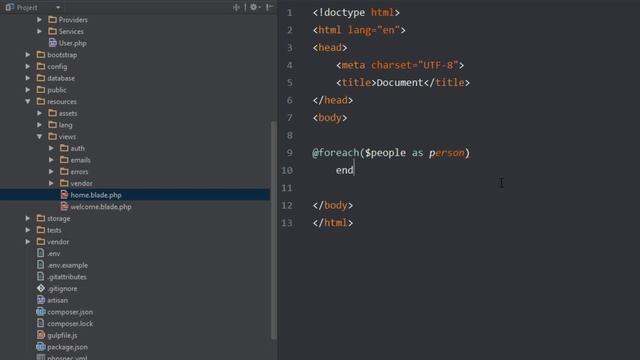Click the public folder icon
640x360 pixels.
click(41, 89)
